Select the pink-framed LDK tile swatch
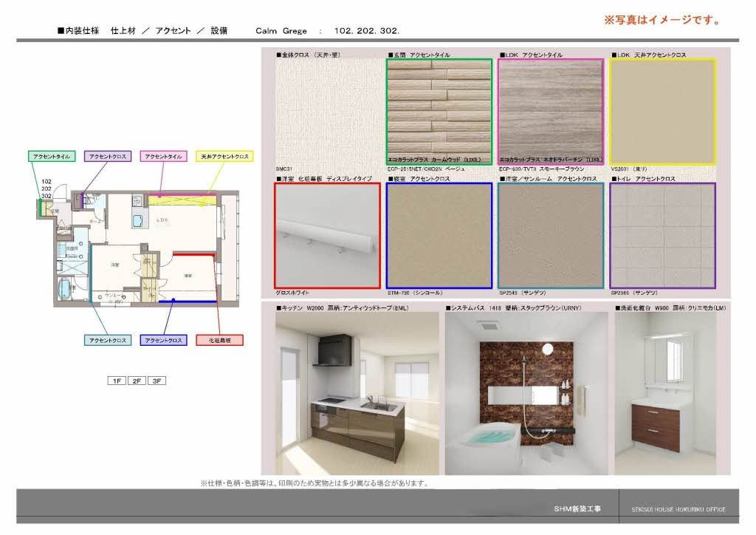 coord(551,112)
